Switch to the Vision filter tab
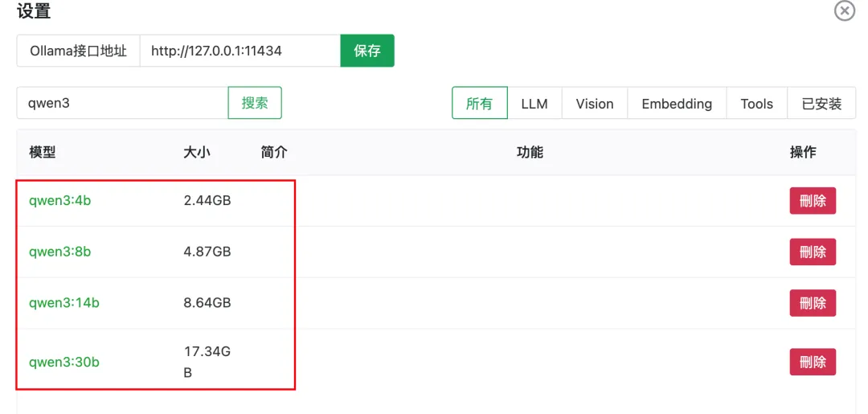 click(x=595, y=103)
